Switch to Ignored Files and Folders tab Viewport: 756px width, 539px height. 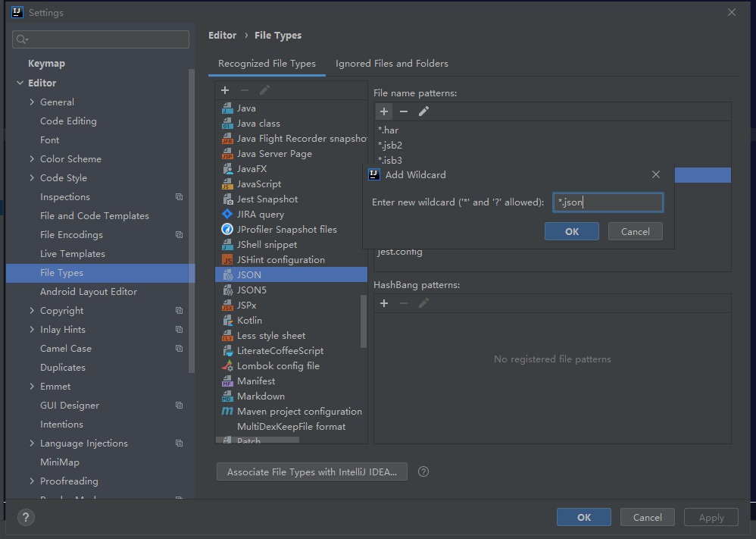[x=392, y=64]
